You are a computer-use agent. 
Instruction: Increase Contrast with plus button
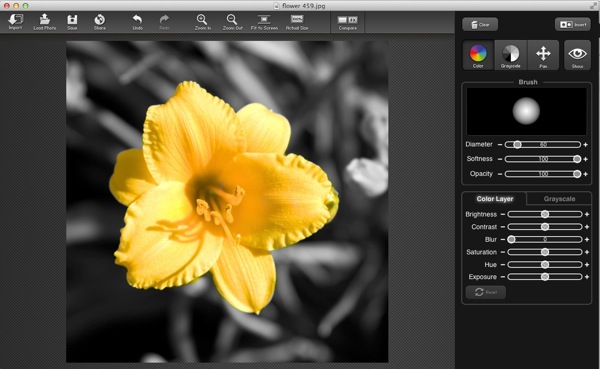[x=587, y=227]
